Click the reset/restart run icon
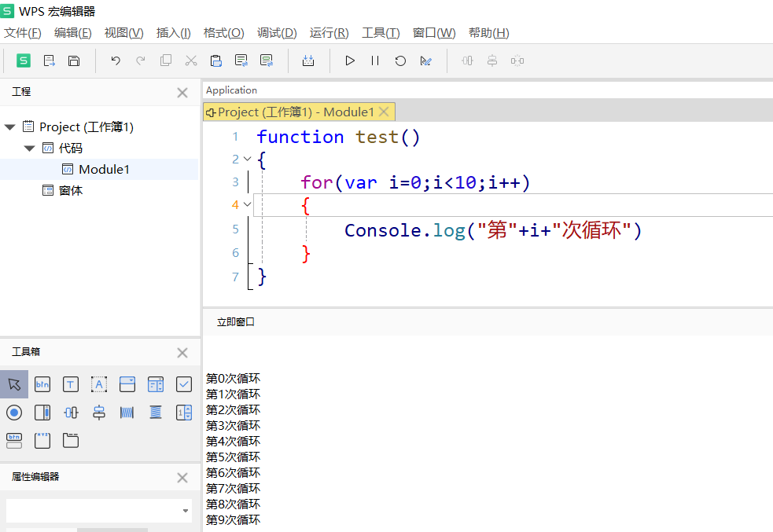This screenshot has width=773, height=532. click(x=400, y=61)
